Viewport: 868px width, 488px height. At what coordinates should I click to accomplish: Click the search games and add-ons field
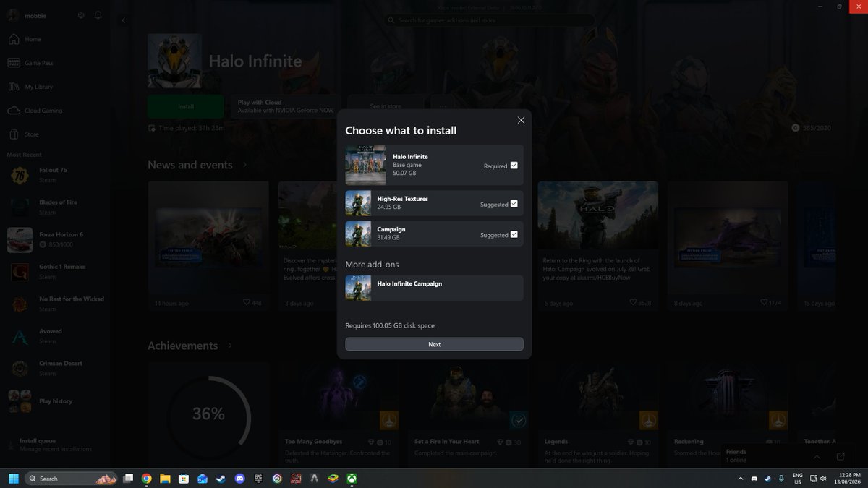(490, 20)
